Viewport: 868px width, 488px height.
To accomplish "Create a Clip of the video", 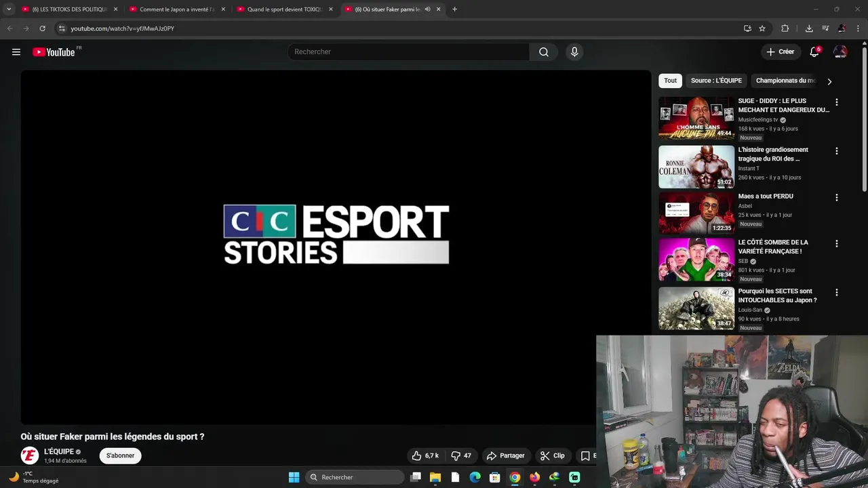I will [553, 455].
